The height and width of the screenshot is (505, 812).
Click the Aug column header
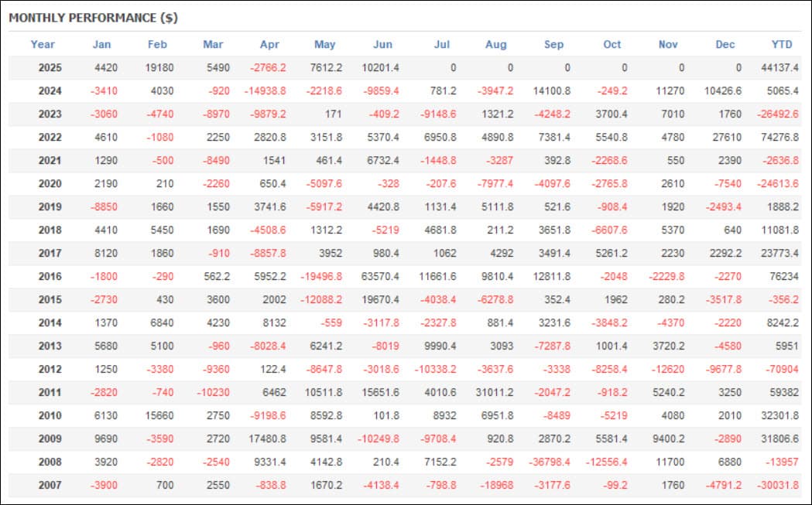pos(495,45)
